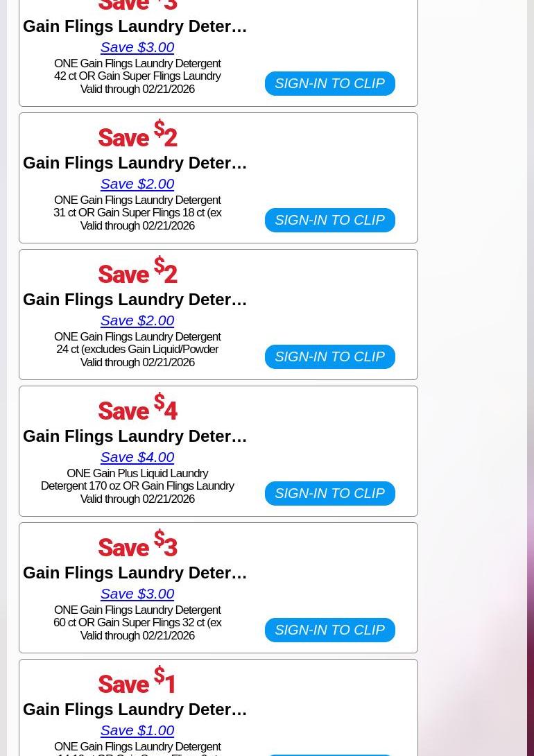534x756 pixels.
Task: Open the Save $4.00 link
Action: click(x=137, y=457)
